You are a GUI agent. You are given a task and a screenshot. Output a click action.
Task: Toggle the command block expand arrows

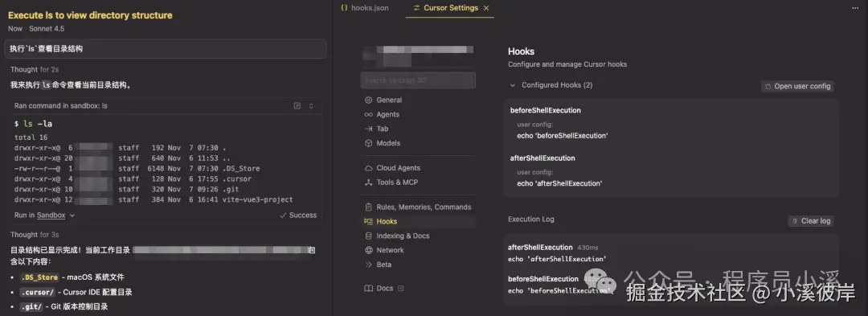click(311, 105)
